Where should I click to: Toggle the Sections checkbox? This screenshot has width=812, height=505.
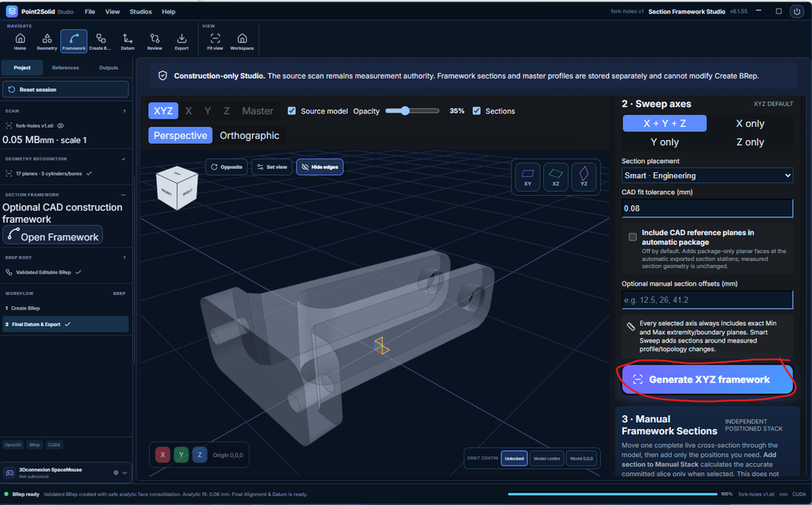coord(477,111)
